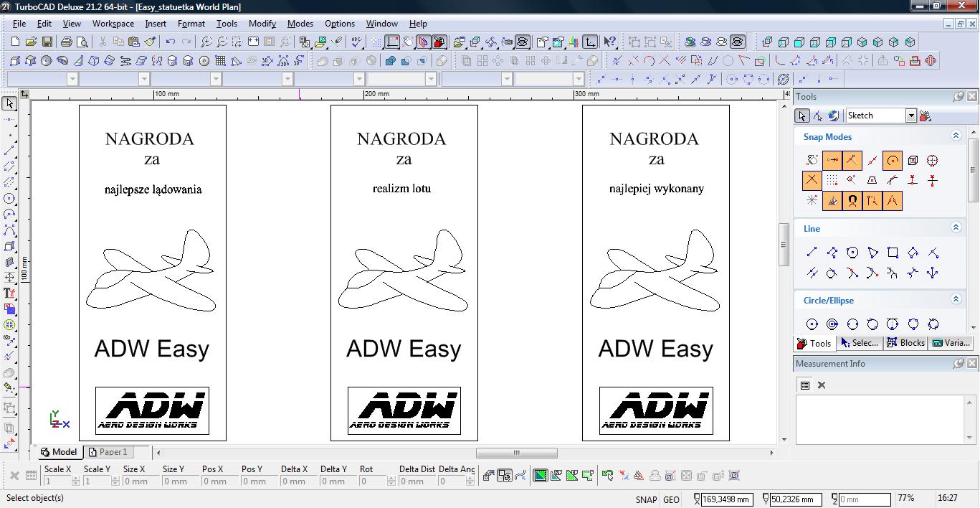
Task: Click the spell check ABC icon
Action: (x=357, y=42)
